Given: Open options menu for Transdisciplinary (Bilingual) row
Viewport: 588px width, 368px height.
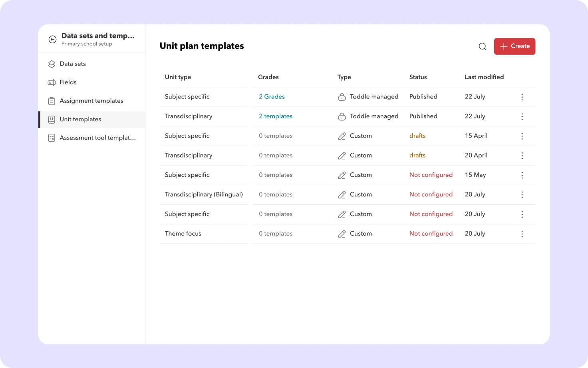Looking at the screenshot, I should point(522,195).
